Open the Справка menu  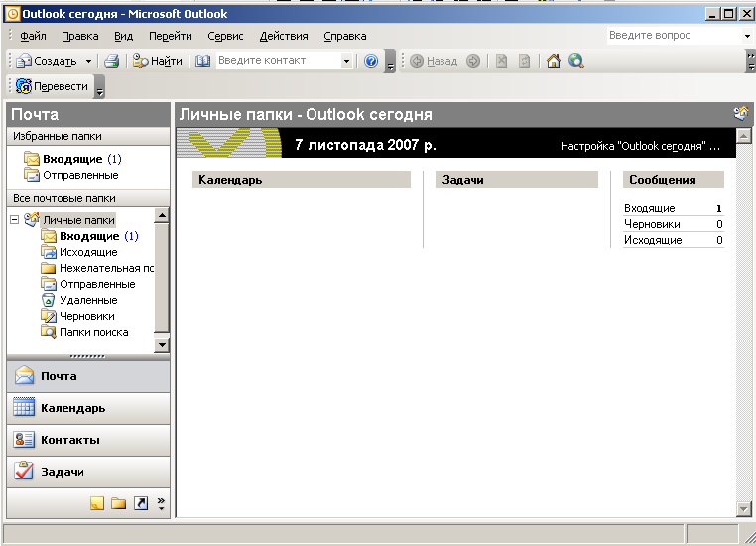(x=344, y=36)
